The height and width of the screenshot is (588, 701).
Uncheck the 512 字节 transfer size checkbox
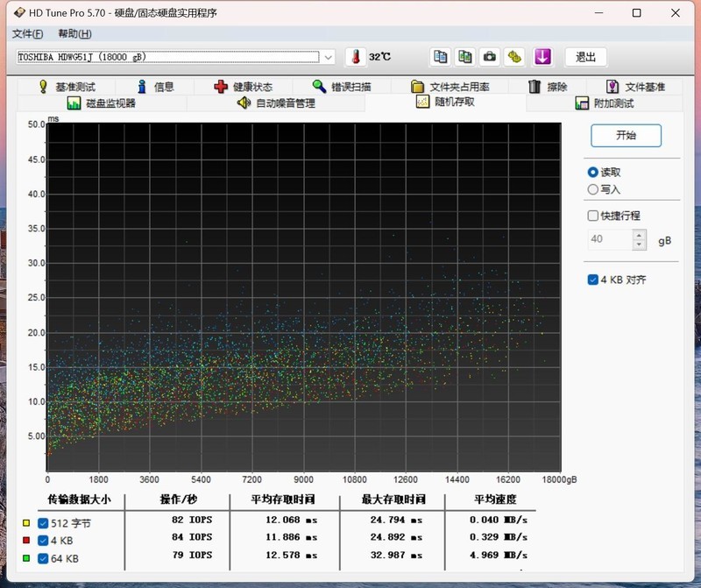(43, 523)
